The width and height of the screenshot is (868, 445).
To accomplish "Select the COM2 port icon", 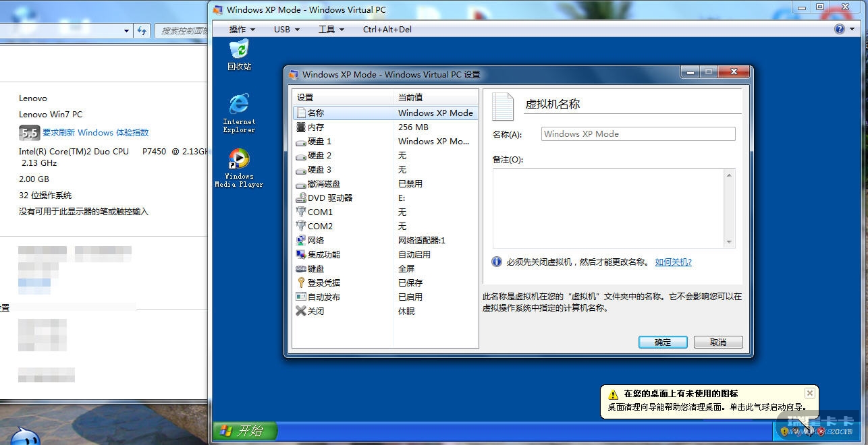I will 301,227.
